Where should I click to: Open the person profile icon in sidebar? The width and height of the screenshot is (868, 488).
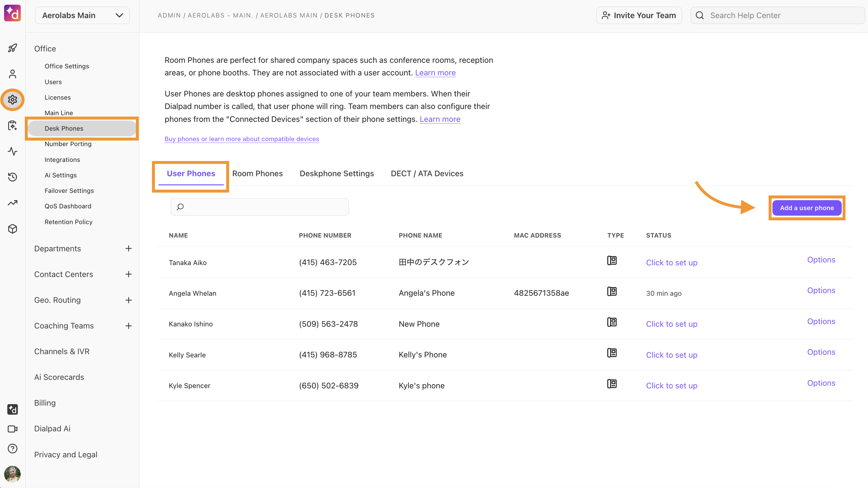pos(13,74)
